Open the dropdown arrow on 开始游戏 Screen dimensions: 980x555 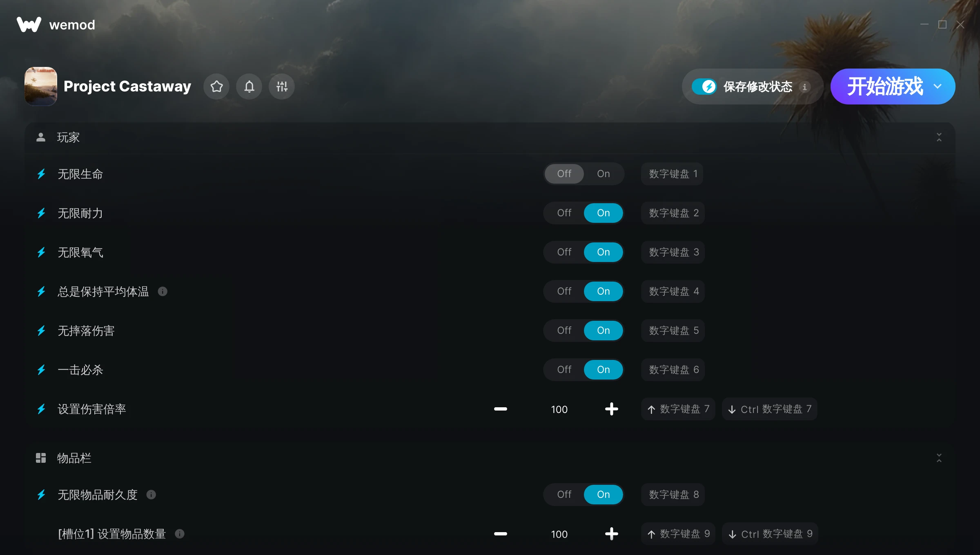click(938, 87)
